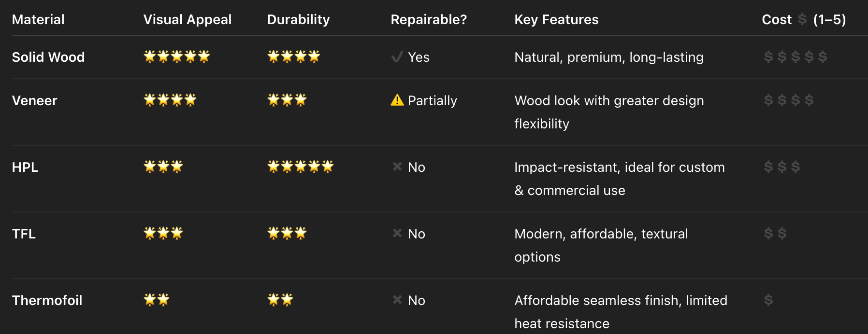The height and width of the screenshot is (334, 868).
Task: Click Veneer's two-star... three-star durability rating
Action: 287,100
